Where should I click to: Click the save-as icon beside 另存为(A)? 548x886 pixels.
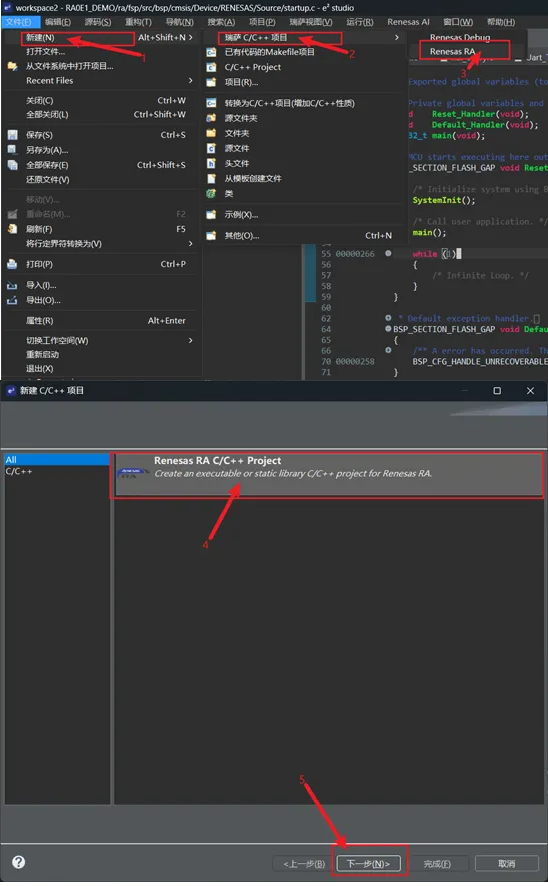tap(12, 150)
